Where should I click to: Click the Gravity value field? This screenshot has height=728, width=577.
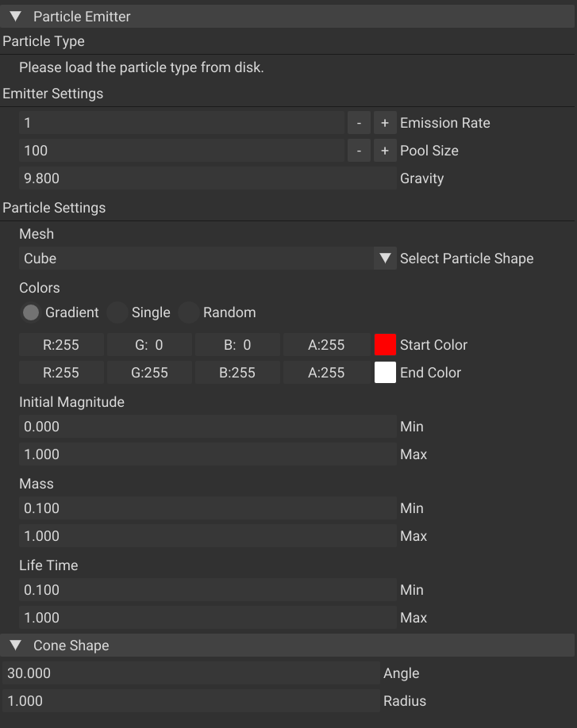click(206, 178)
